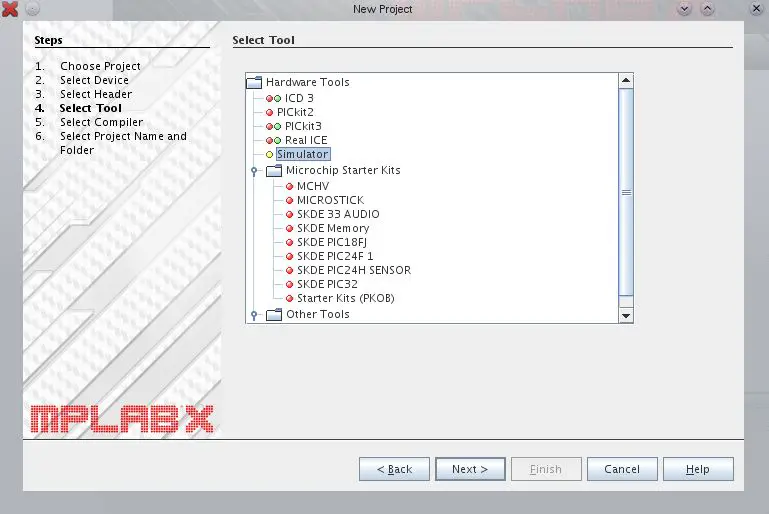Click step 'Select Project Name and Folder'

[123, 143]
